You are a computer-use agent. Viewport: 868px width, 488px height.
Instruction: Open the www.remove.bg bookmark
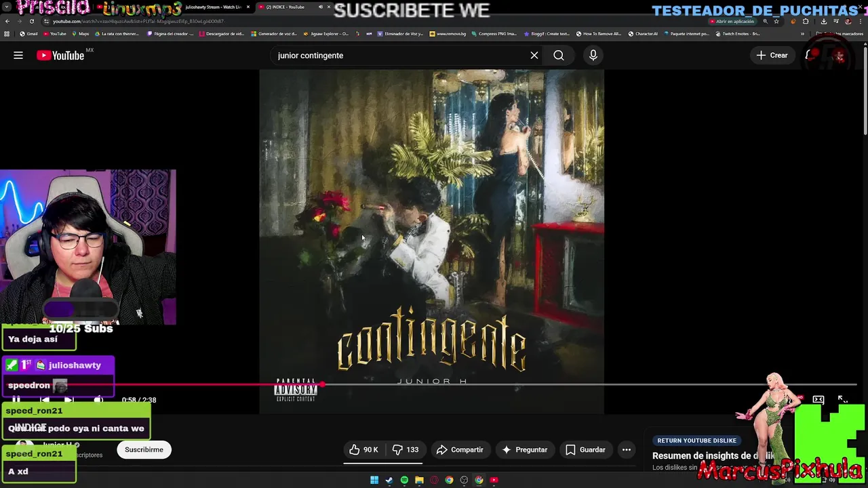(x=448, y=34)
